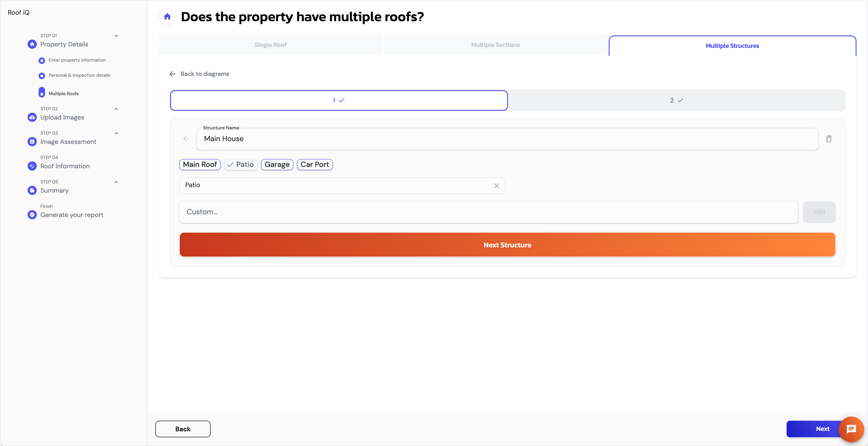
Task: Click the Back button
Action: 183,429
